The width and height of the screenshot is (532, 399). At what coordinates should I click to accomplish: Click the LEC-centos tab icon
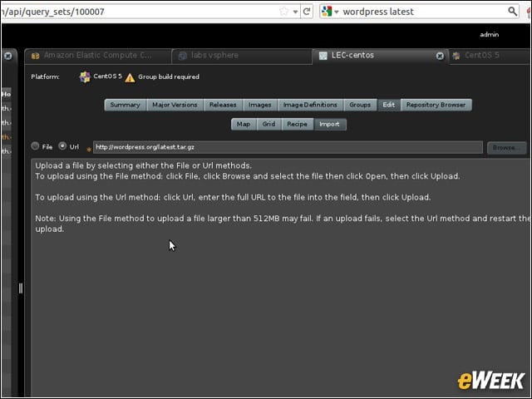coord(323,56)
